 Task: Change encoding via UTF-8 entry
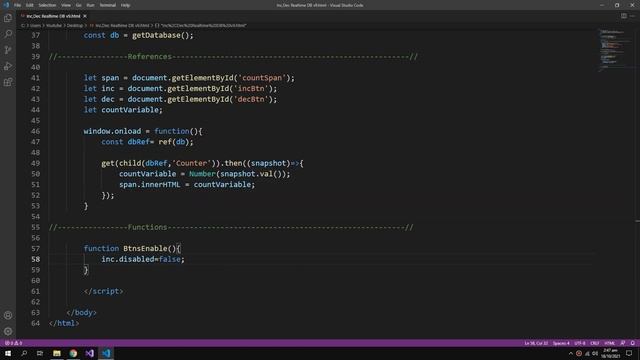580,343
